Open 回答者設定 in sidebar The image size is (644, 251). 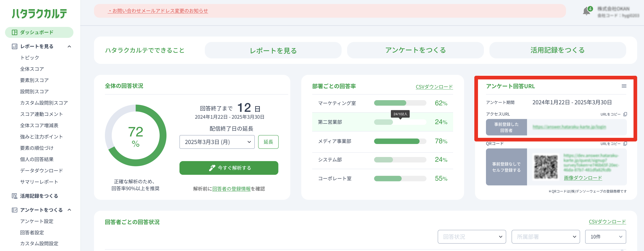click(32, 233)
